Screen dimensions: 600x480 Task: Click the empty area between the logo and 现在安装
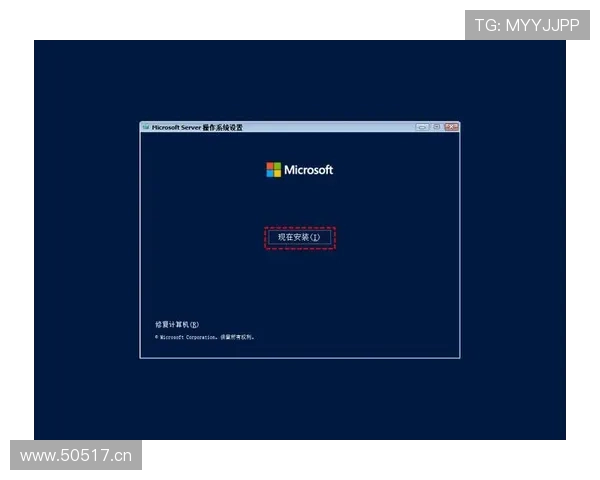(x=299, y=203)
